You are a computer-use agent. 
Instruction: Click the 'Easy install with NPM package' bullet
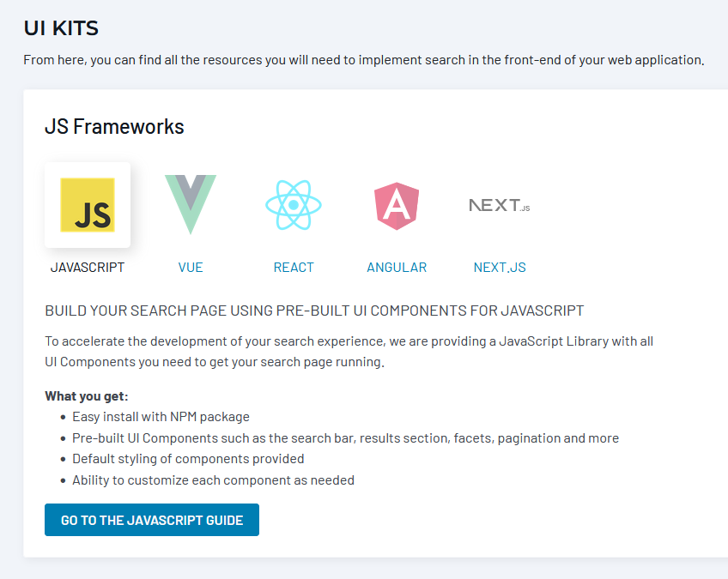pos(161,417)
